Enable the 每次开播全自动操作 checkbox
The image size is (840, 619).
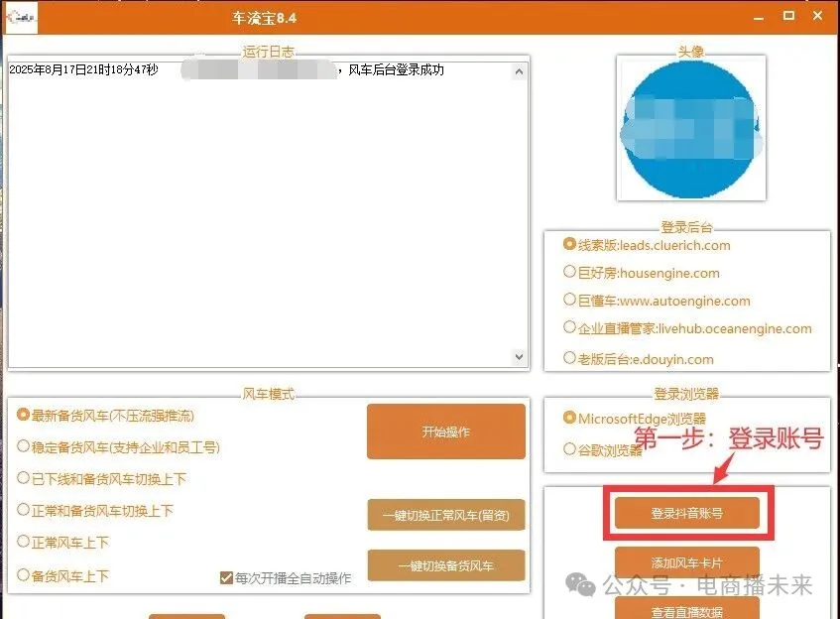coord(226,577)
